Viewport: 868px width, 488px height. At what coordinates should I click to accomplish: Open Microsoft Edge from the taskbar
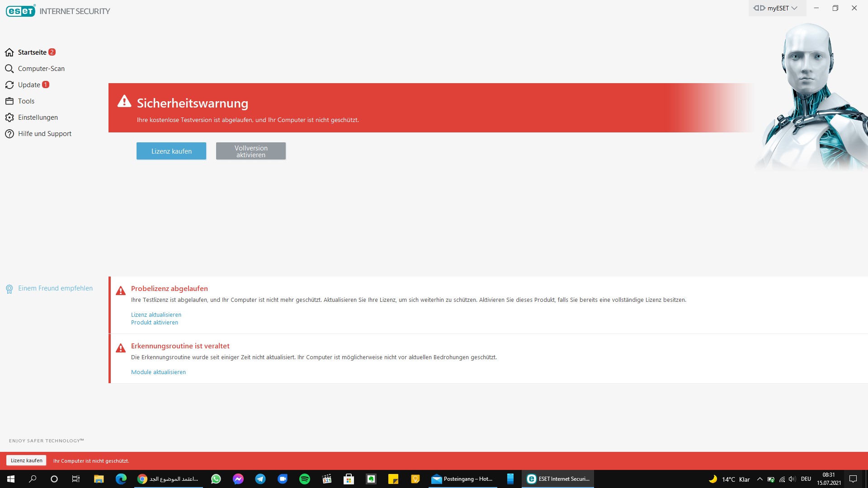click(x=121, y=479)
